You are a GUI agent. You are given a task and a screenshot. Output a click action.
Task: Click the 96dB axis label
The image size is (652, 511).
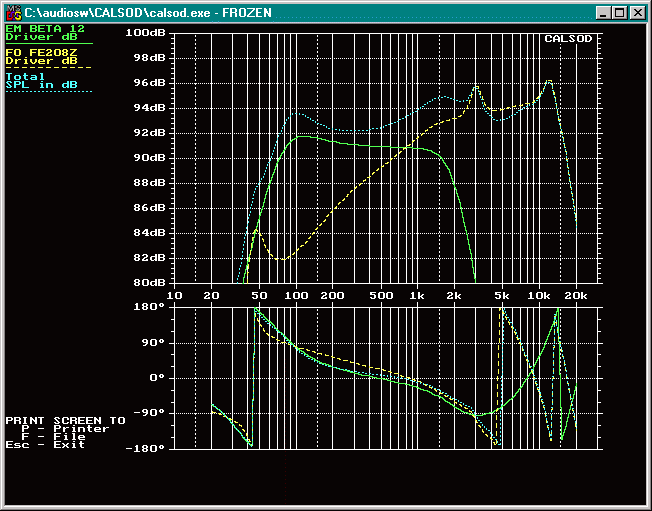149,83
